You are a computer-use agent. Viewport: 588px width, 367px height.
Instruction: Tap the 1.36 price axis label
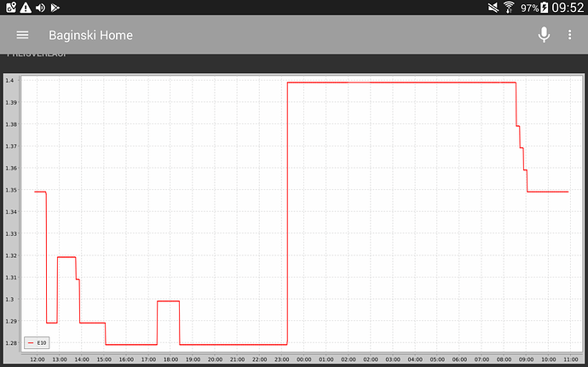pyautogui.click(x=10, y=168)
